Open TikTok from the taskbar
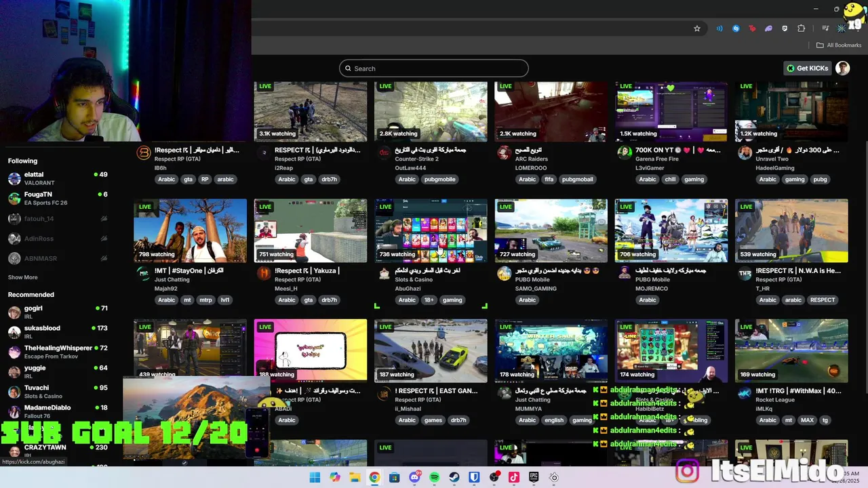Viewport: 868px width, 488px height. click(514, 477)
